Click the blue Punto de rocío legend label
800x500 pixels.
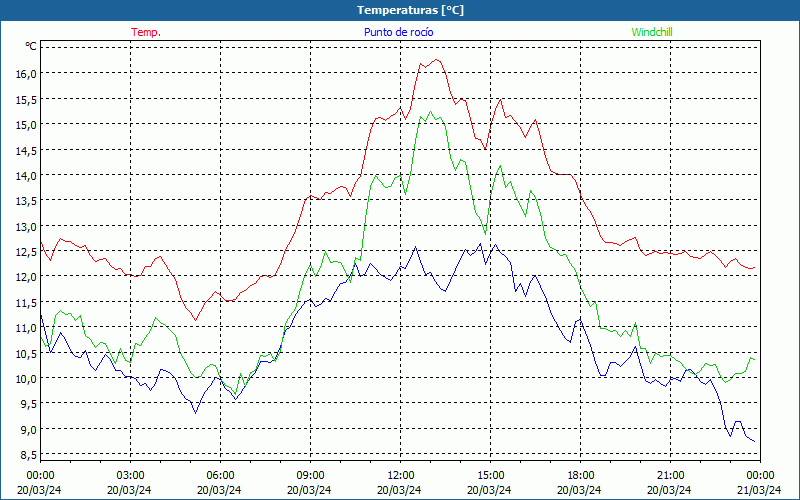point(398,32)
